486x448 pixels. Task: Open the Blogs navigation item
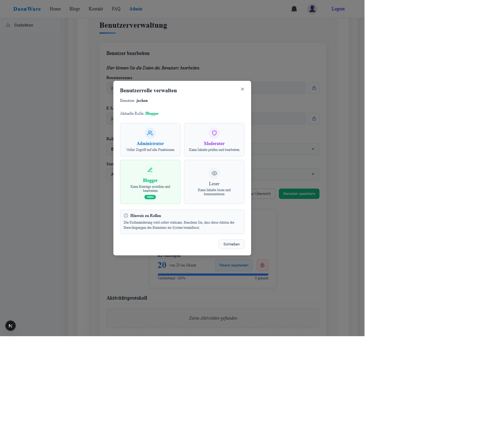pyautogui.click(x=75, y=9)
